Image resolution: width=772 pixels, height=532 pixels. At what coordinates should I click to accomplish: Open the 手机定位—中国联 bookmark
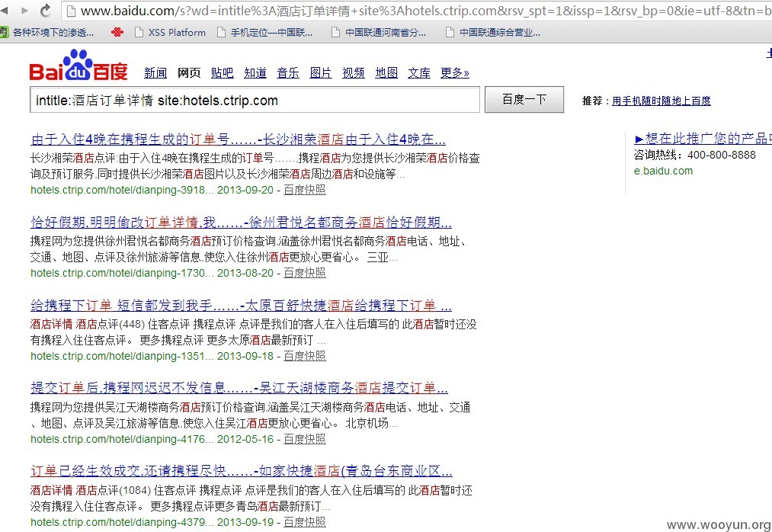pos(265,33)
